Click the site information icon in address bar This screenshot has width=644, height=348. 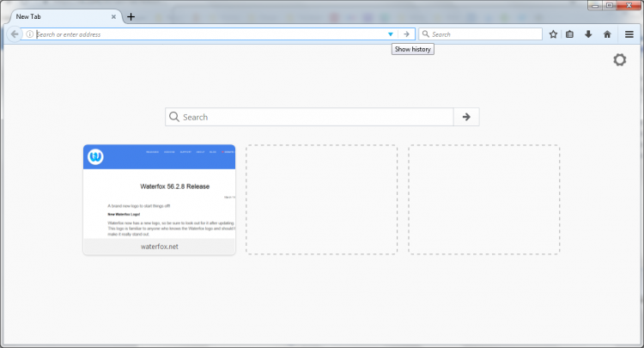[29, 34]
